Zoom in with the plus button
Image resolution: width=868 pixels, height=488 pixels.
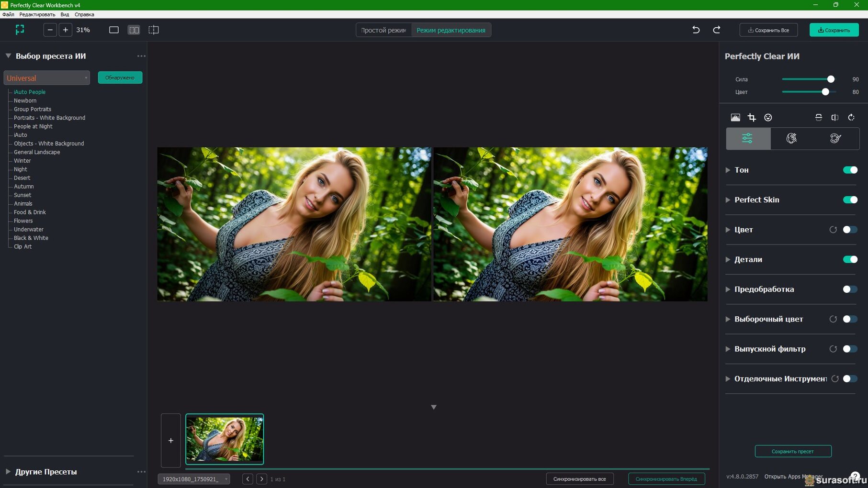click(x=66, y=30)
